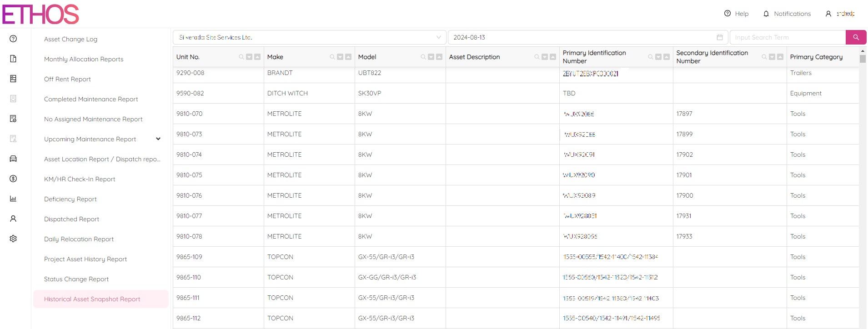This screenshot has height=329, width=868.
Task: Click the settings gear icon in sidebar
Action: click(x=13, y=239)
